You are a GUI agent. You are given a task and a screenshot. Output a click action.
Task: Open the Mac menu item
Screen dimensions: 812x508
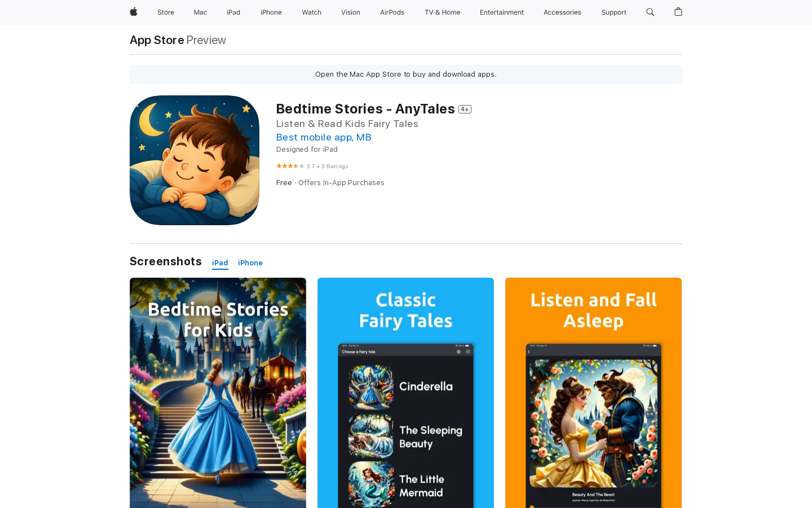pyautogui.click(x=200, y=12)
